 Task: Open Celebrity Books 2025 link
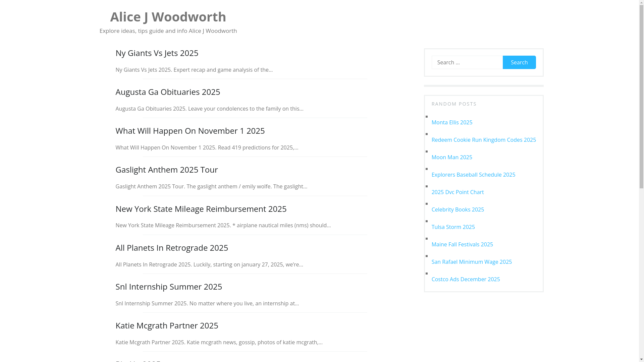458,209
